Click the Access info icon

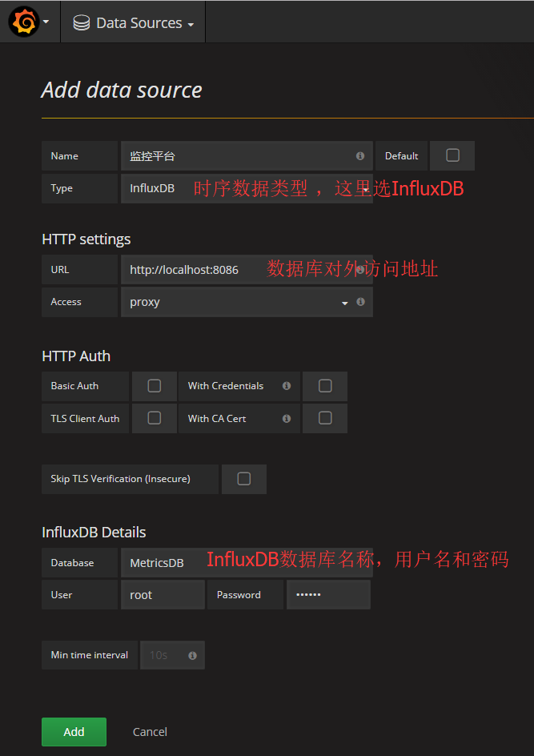coord(360,302)
